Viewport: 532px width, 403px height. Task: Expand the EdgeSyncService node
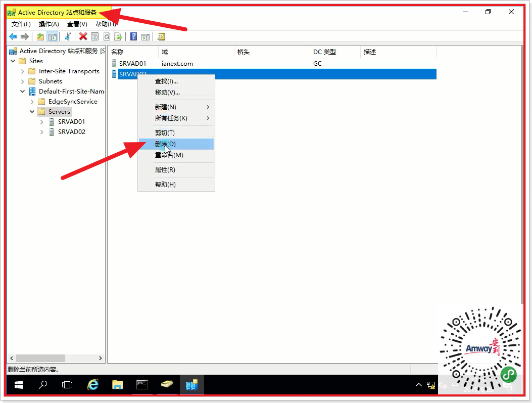click(32, 102)
